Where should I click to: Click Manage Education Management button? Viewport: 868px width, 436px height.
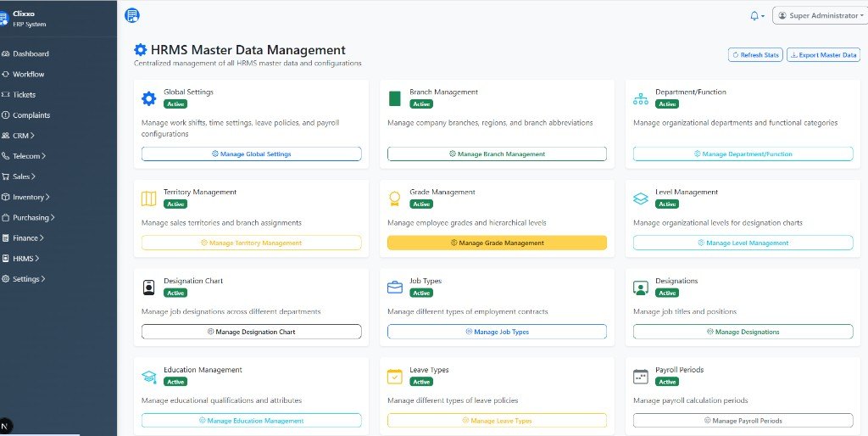(x=251, y=421)
